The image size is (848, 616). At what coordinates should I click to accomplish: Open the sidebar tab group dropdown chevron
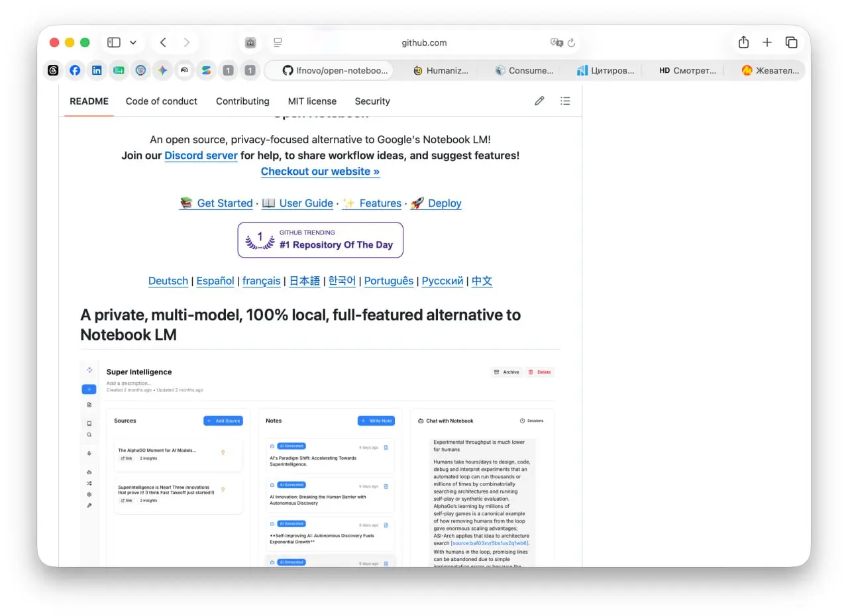pyautogui.click(x=133, y=42)
